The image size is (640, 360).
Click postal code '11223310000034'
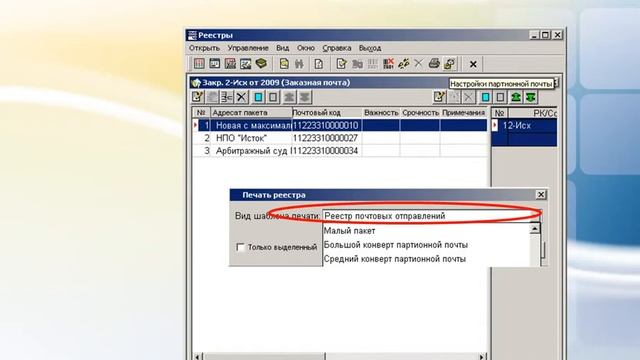tap(325, 151)
